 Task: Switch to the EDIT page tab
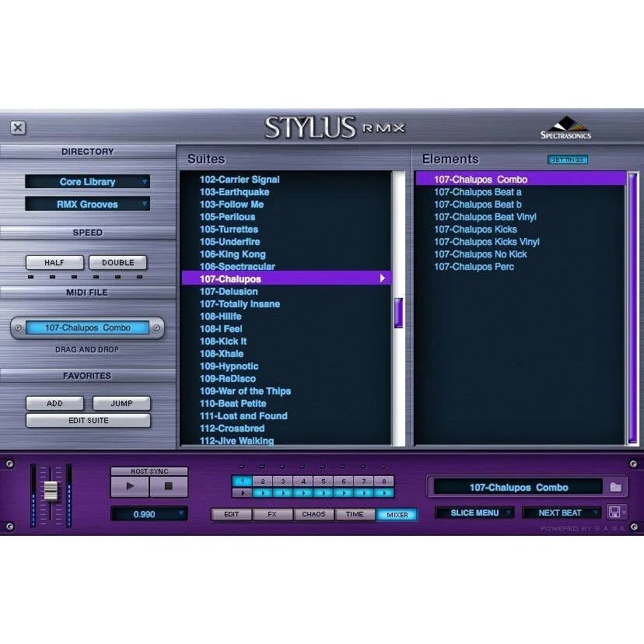click(232, 514)
